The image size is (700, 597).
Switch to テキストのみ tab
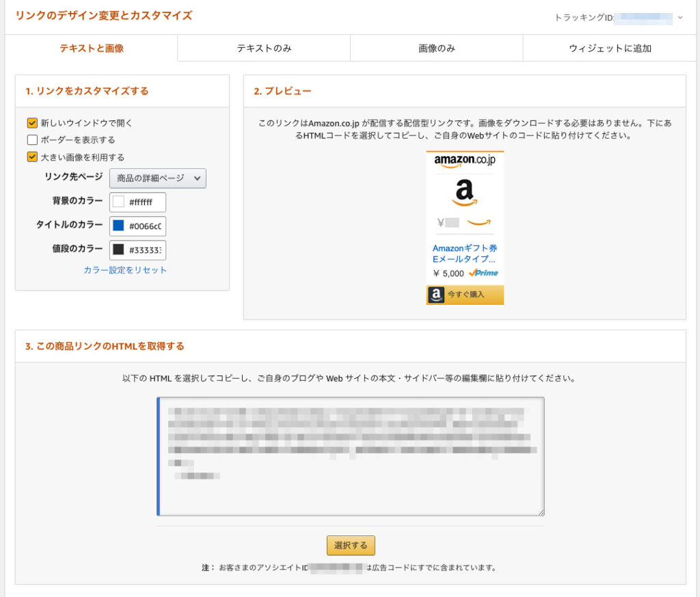264,49
